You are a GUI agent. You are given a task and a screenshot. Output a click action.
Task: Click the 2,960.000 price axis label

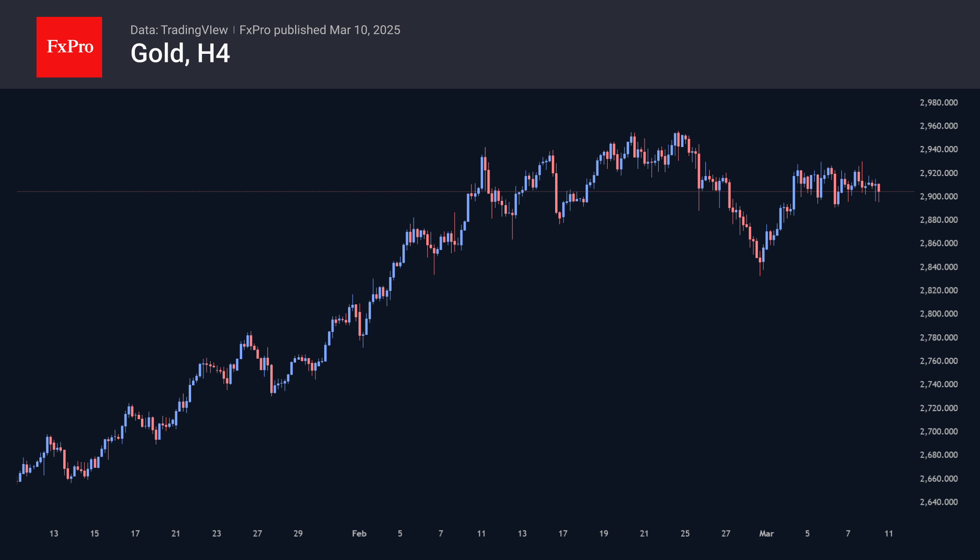click(939, 126)
